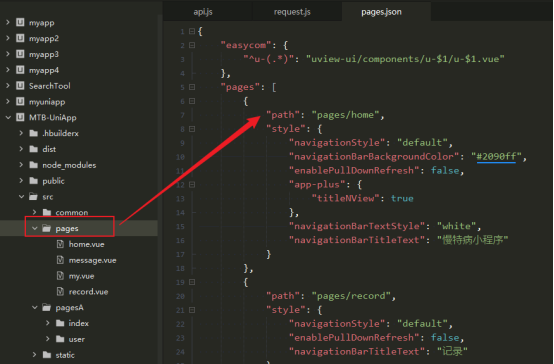554x364 pixels.
Task: Click the myapp3 project icon
Action: tap(20, 54)
